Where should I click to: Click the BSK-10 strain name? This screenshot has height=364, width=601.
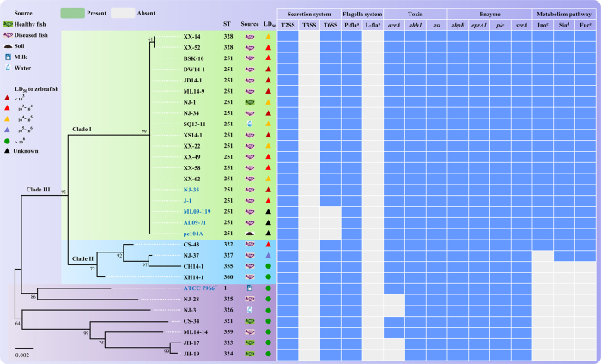(x=193, y=58)
